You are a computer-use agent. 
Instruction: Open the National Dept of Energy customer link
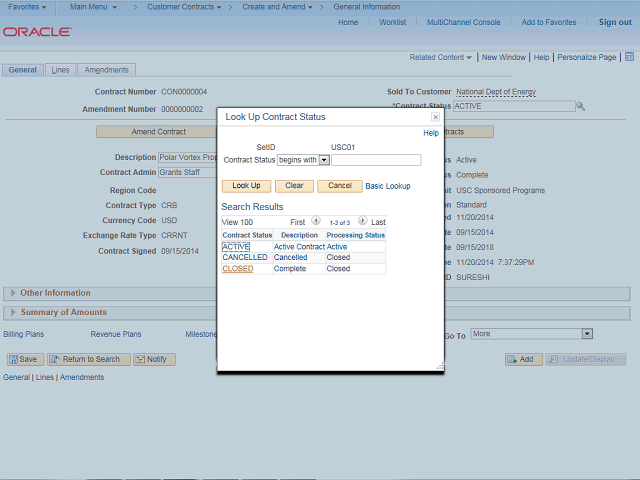pos(496,92)
